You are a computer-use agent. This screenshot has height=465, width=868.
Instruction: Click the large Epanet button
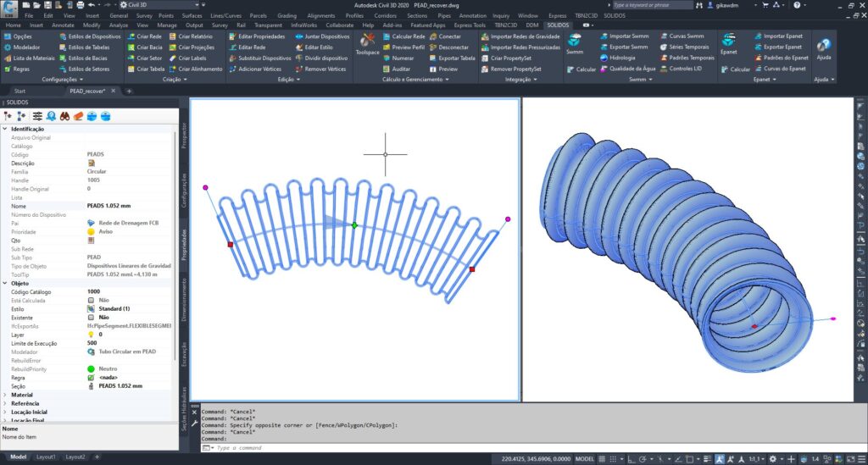click(728, 44)
